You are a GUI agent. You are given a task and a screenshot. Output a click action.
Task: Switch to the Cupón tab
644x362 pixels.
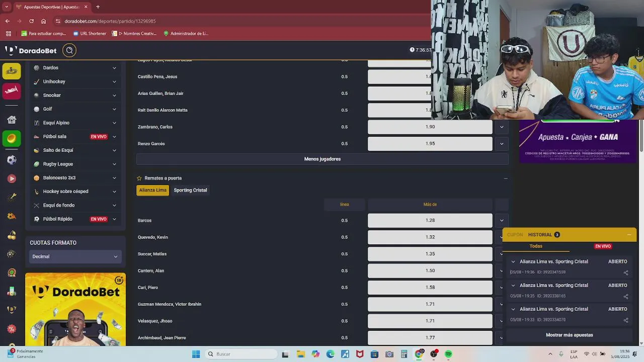pos(515,235)
